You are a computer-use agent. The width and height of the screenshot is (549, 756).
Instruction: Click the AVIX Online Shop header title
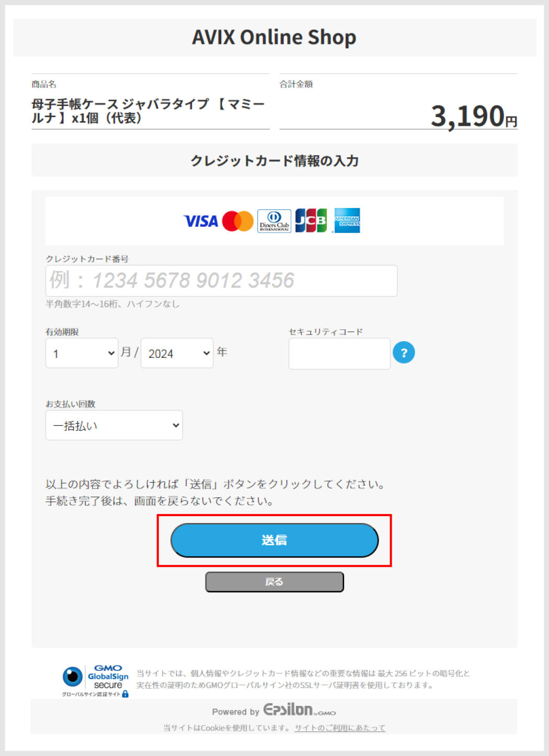(x=274, y=37)
